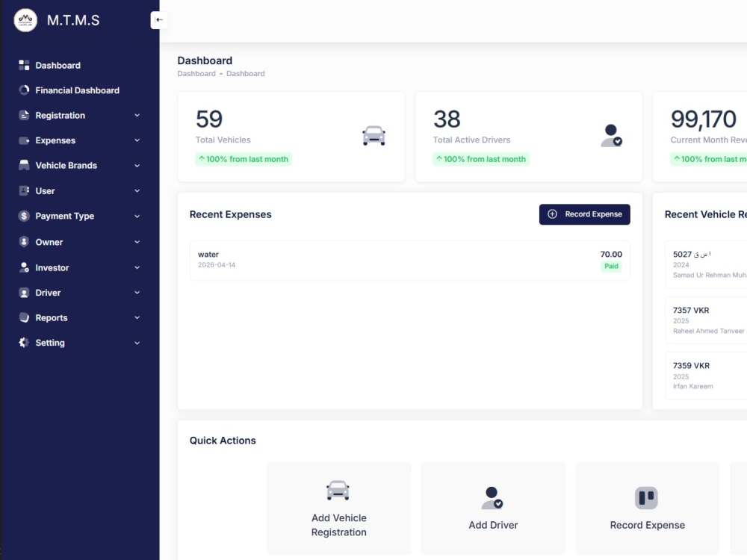
Task: Click the 59 Total Vehicles count
Action: [x=209, y=119]
